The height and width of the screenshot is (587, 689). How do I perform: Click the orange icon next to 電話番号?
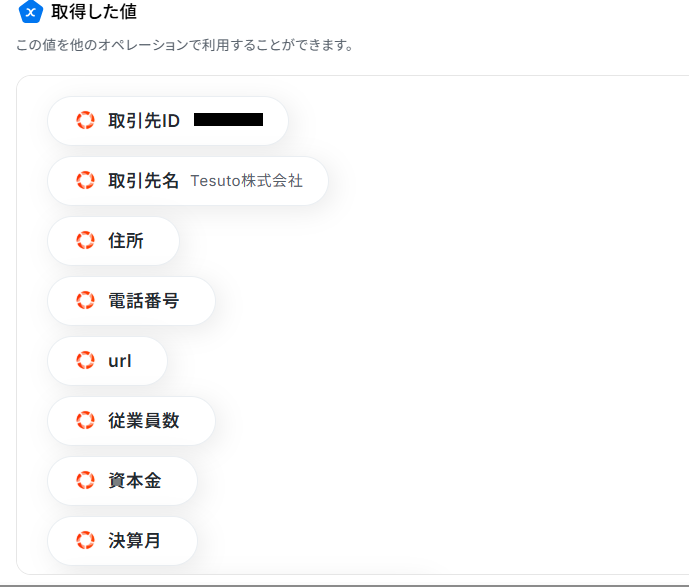tap(86, 301)
